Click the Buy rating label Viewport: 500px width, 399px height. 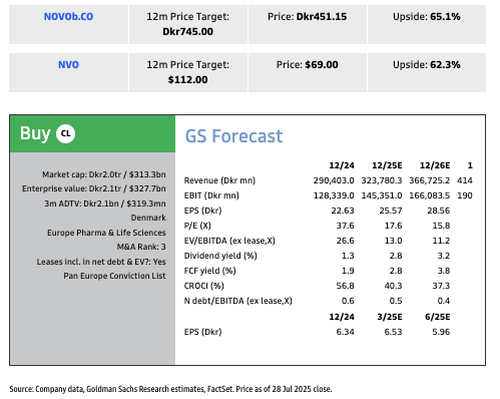click(x=35, y=133)
